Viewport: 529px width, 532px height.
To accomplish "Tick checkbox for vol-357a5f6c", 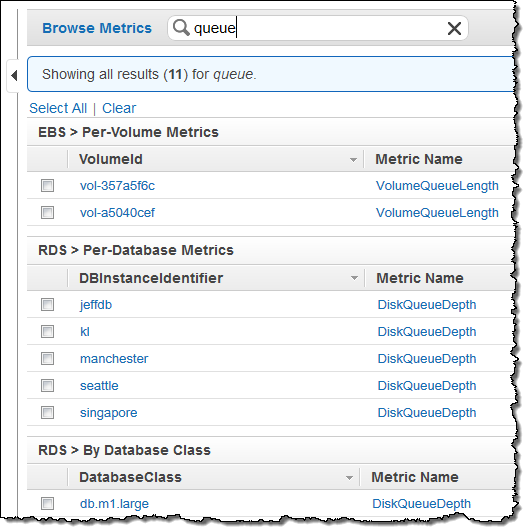I will pyautogui.click(x=47, y=186).
